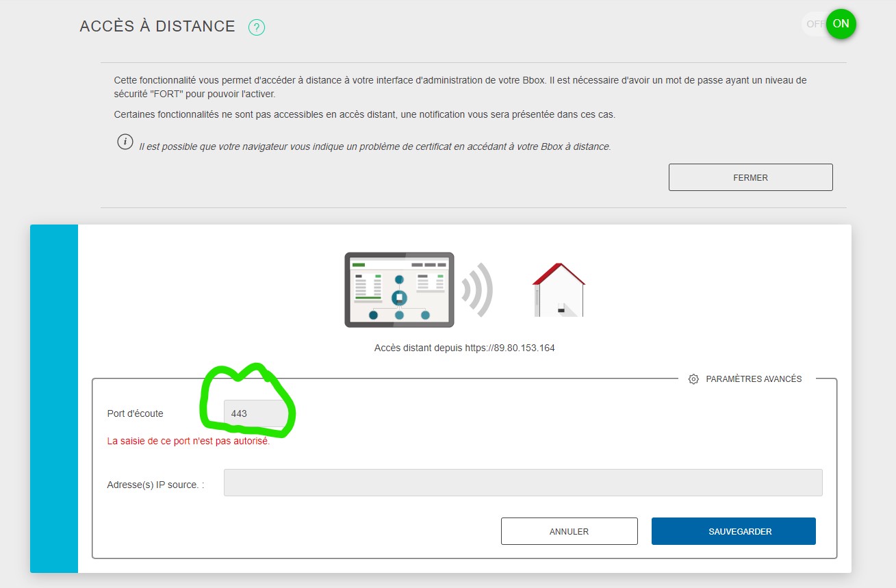The width and height of the screenshot is (896, 588).
Task: Click the red-roof house icon
Action: click(559, 290)
